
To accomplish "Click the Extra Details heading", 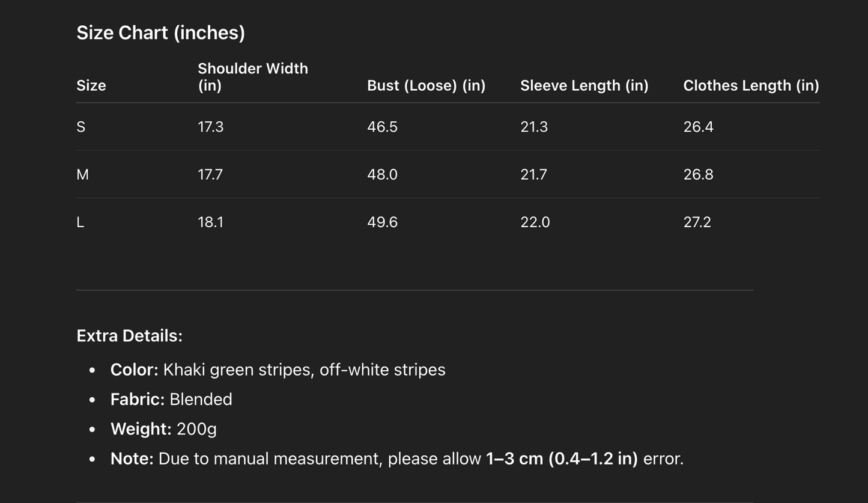I will [x=129, y=335].
